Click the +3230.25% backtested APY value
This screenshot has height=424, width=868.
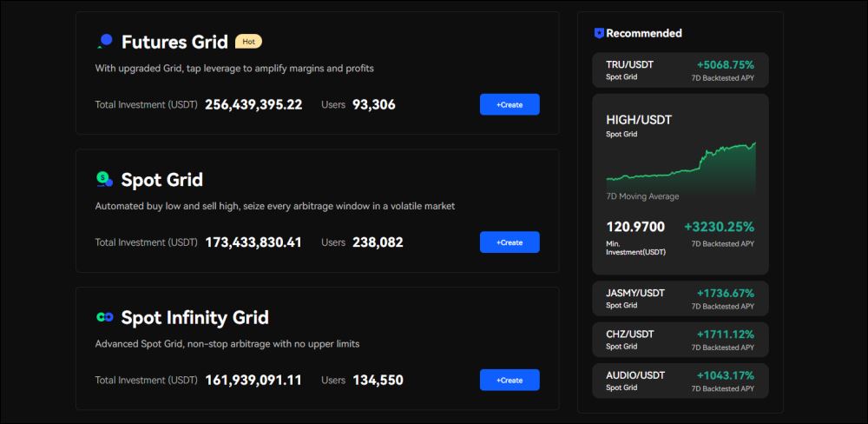point(719,227)
